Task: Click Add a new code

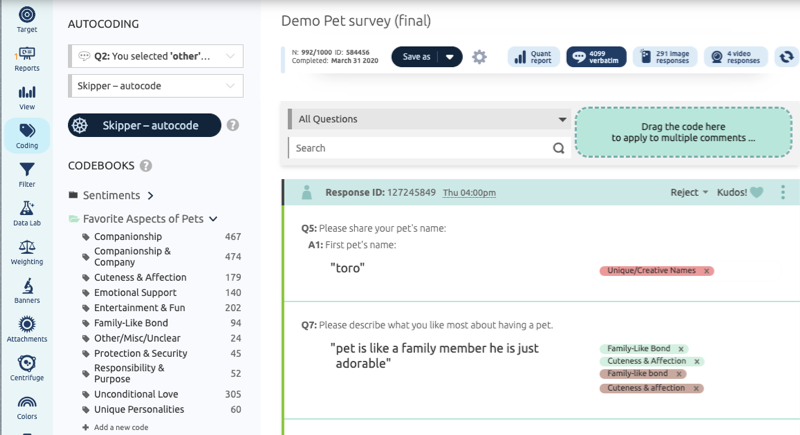Action: pos(115,427)
